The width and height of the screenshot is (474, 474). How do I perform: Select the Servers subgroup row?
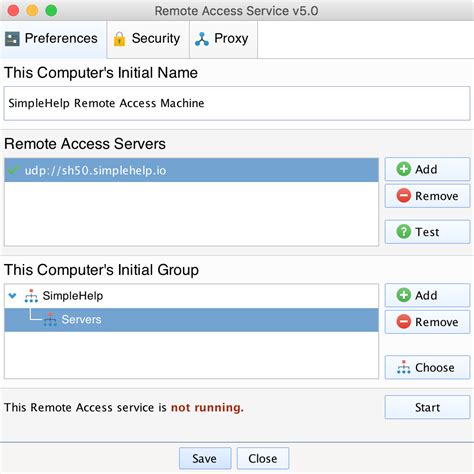tap(191, 320)
